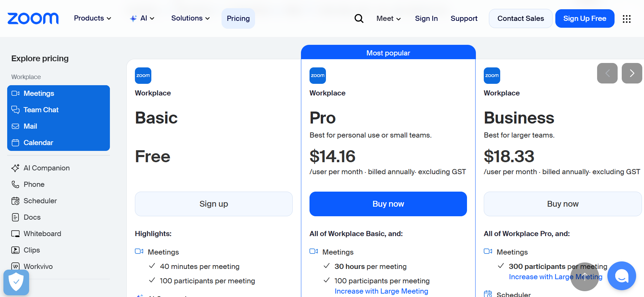The height and width of the screenshot is (297, 644).
Task: Show next plans with right arrow
Action: (632, 73)
